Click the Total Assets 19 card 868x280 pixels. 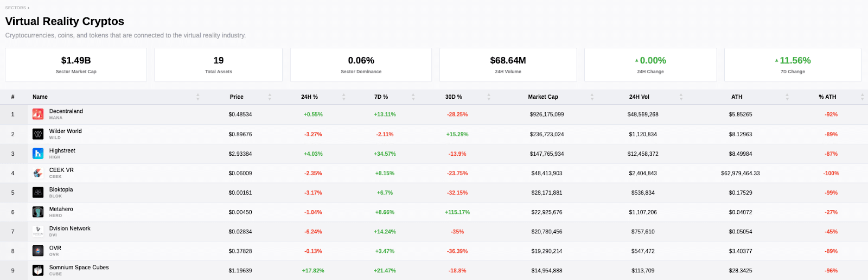click(219, 65)
